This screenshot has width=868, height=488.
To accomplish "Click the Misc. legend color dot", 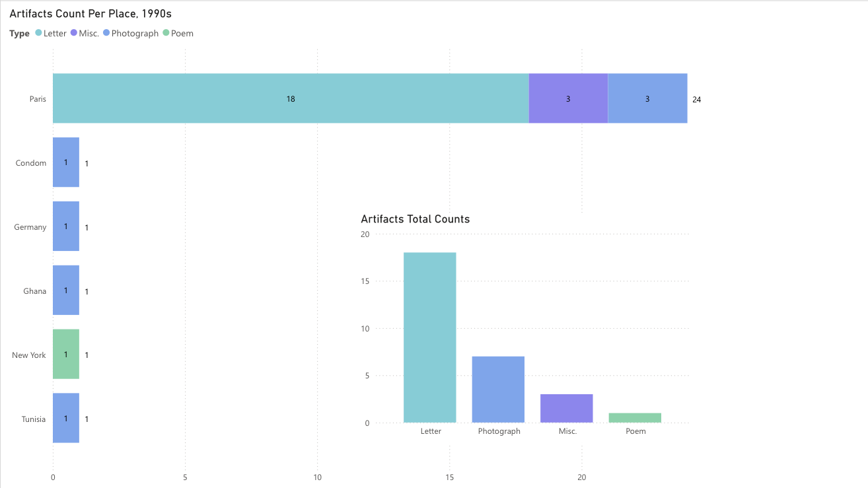I will [x=74, y=33].
